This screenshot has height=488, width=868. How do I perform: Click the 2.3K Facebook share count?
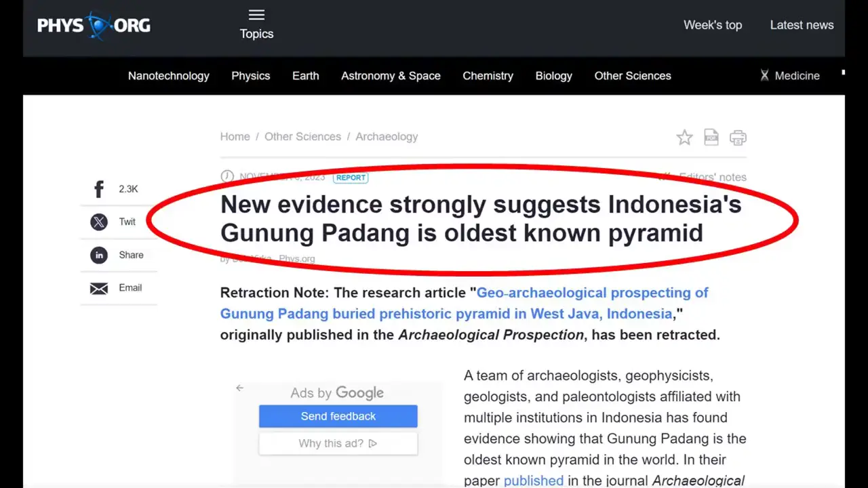[x=128, y=189]
